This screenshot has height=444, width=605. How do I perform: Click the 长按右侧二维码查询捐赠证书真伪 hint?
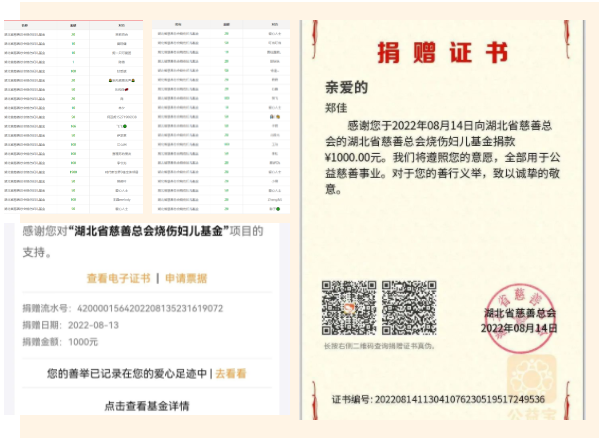(379, 346)
